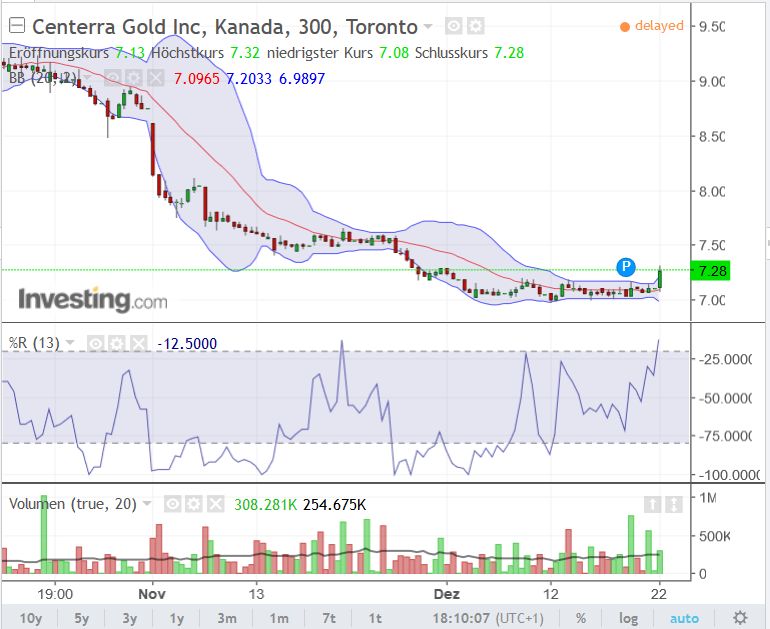Toggle visibility of %R indicator
Screen dimensions: 770x629
(95, 343)
